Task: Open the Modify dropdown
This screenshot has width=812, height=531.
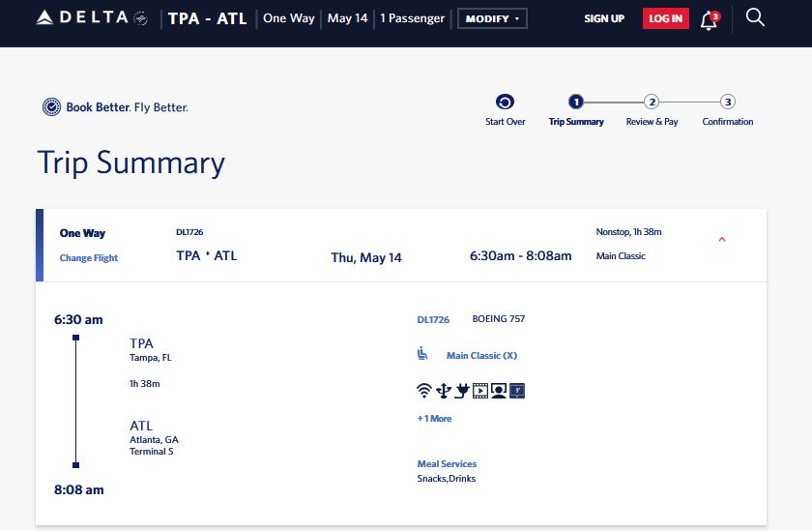Action: click(492, 18)
